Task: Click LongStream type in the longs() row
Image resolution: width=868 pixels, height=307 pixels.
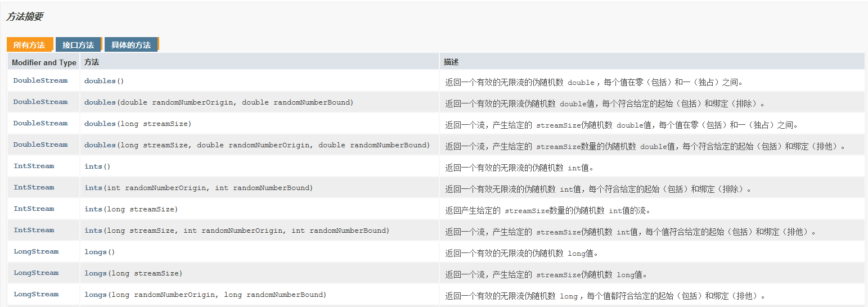Action: click(x=36, y=251)
